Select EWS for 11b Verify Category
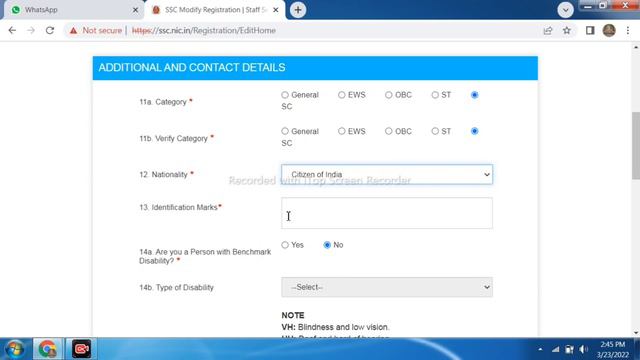The height and width of the screenshot is (360, 640). click(x=342, y=131)
